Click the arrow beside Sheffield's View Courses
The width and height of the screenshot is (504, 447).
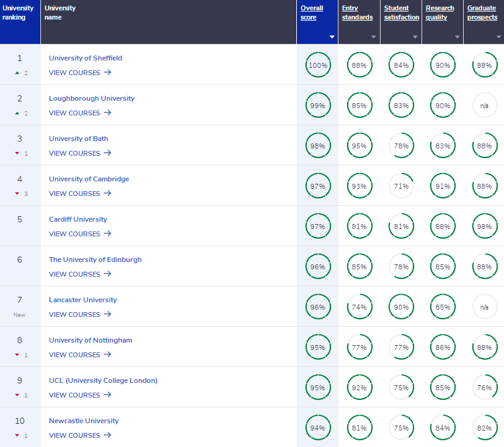point(108,72)
